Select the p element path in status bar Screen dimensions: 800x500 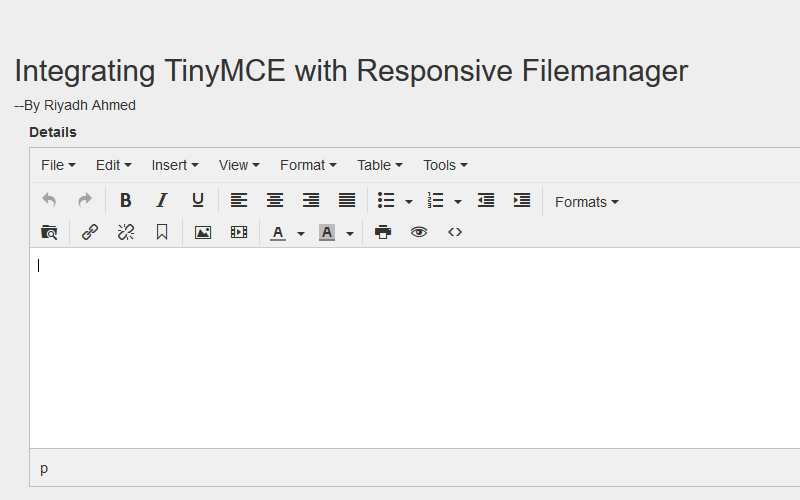click(44, 468)
